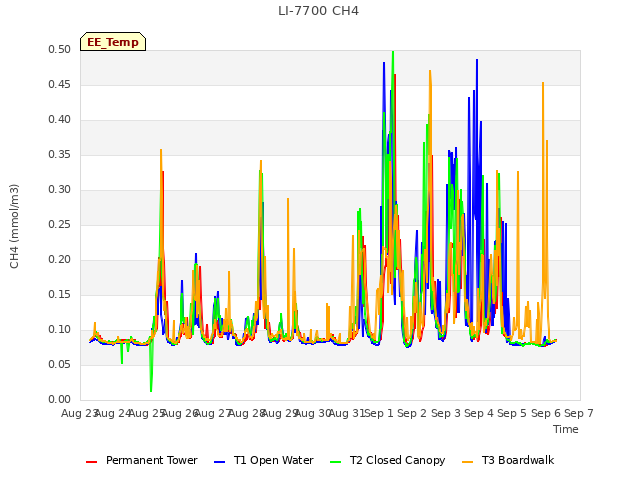Toggle the T2 Closed Canopy legend entry
The height and width of the screenshot is (480, 640).
pyautogui.click(x=387, y=460)
